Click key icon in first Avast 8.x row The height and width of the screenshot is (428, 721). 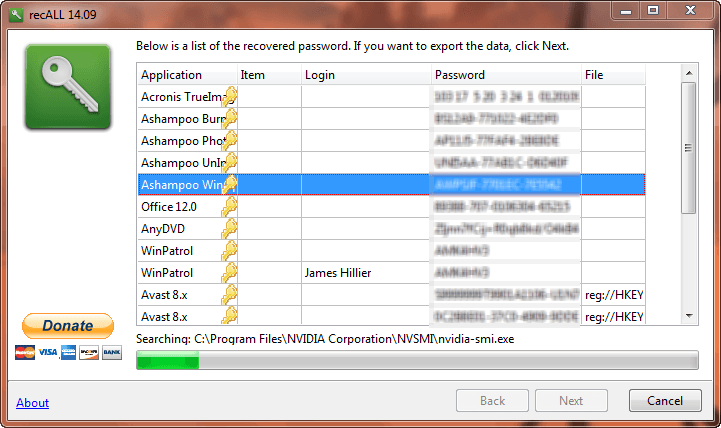229,295
